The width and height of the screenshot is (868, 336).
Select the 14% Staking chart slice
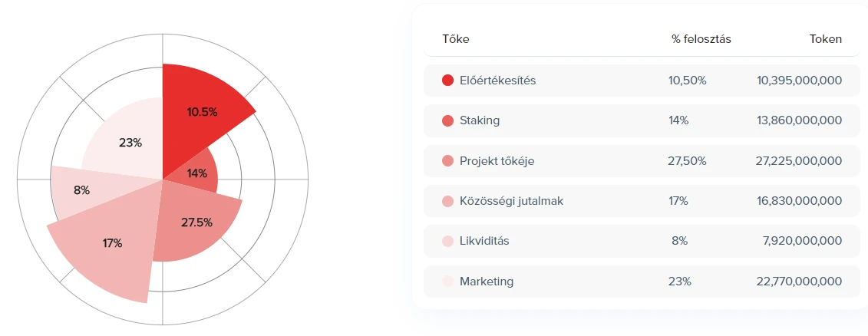[196, 173]
